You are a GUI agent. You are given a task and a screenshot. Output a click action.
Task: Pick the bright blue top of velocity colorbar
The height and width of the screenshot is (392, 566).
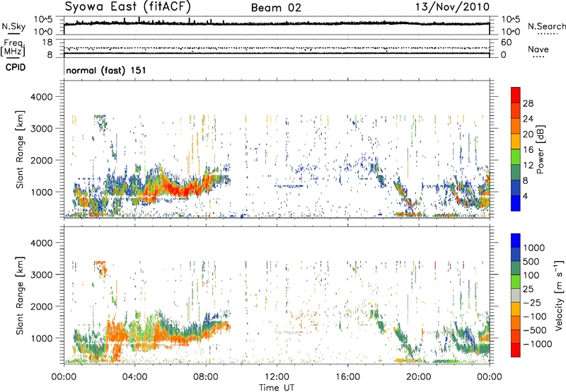516,241
